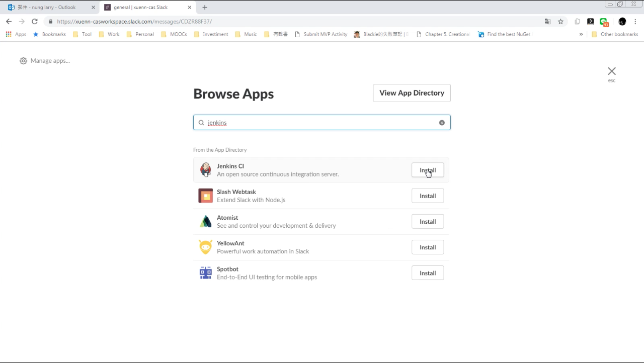The width and height of the screenshot is (644, 363).
Task: Install the Jenkins CI app
Action: (428, 170)
